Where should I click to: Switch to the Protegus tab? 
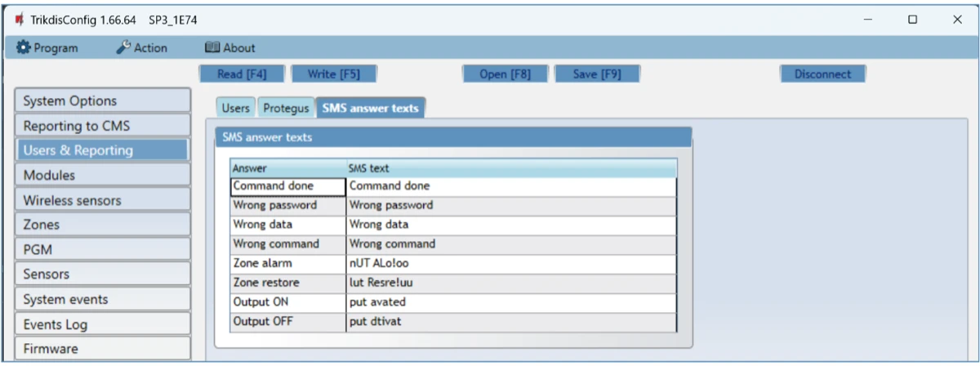[x=286, y=108]
